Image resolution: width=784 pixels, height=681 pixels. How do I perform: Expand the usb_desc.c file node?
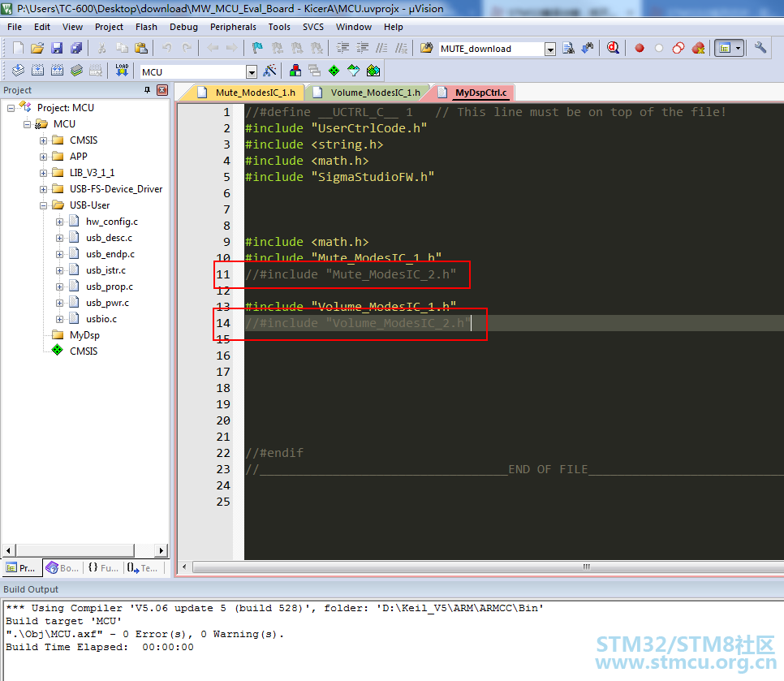pyautogui.click(x=59, y=238)
